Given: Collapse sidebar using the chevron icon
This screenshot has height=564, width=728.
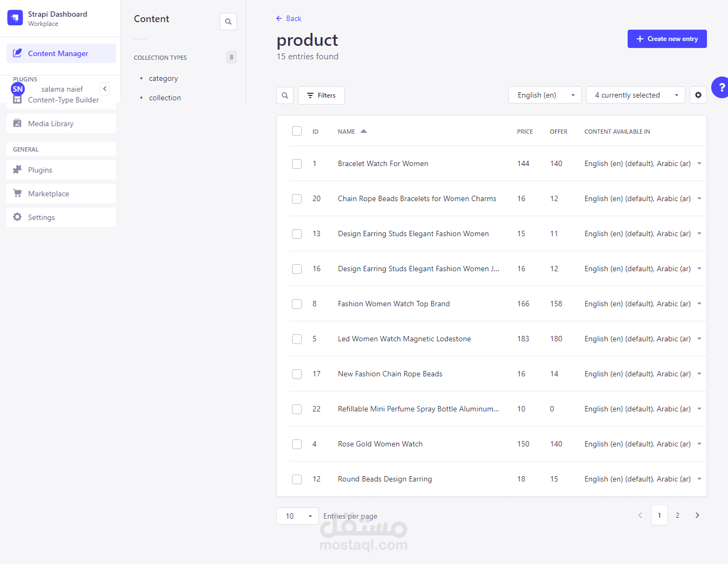Looking at the screenshot, I should click(x=105, y=89).
